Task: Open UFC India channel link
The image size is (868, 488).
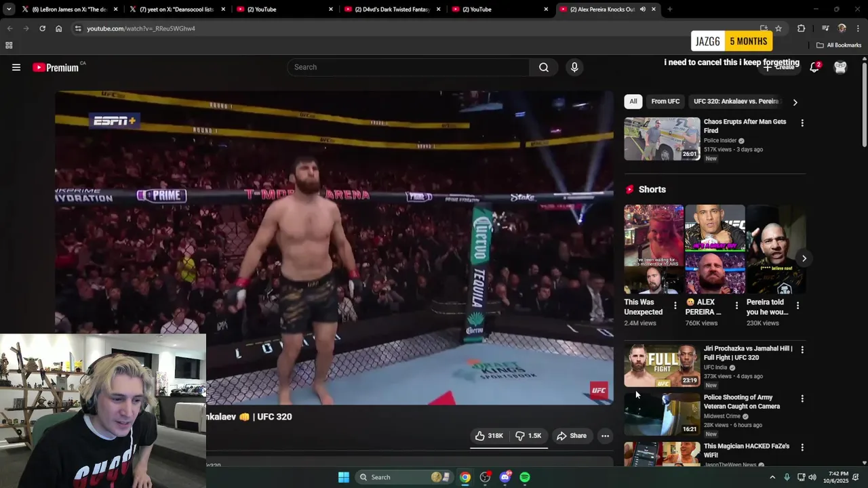Action: [715, 367]
